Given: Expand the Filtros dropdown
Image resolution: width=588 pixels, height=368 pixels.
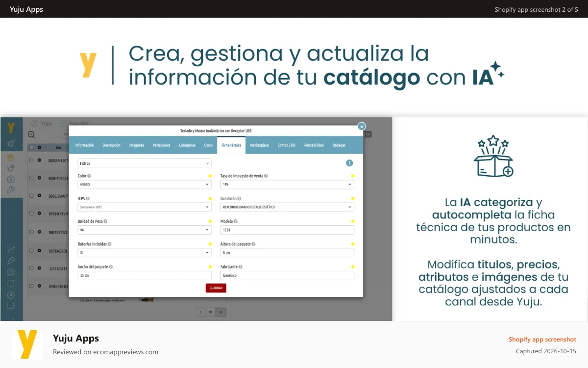Looking at the screenshot, I should point(145,163).
